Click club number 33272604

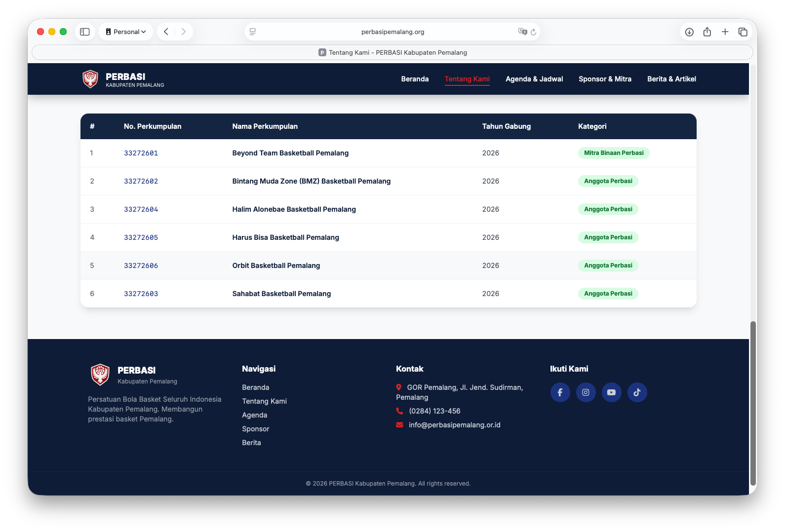[141, 209]
